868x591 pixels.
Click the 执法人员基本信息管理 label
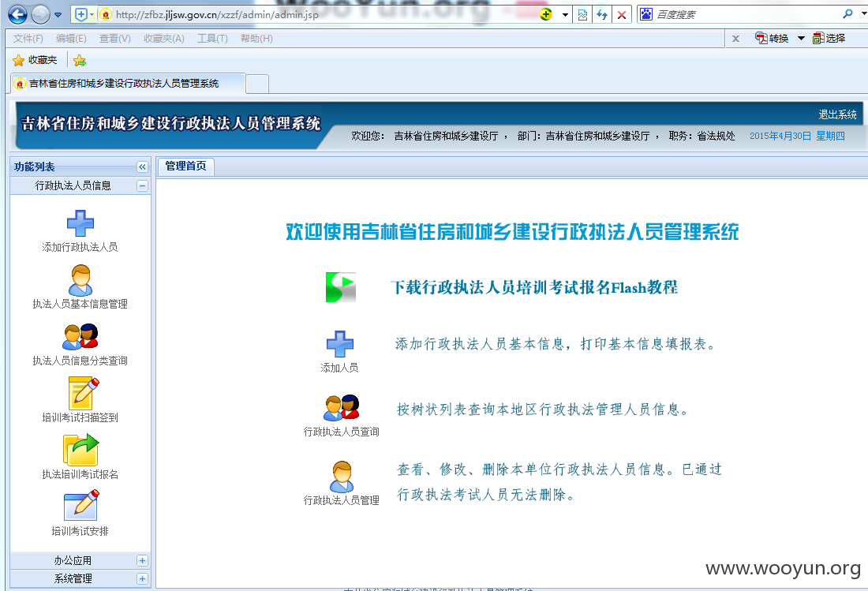(x=80, y=304)
